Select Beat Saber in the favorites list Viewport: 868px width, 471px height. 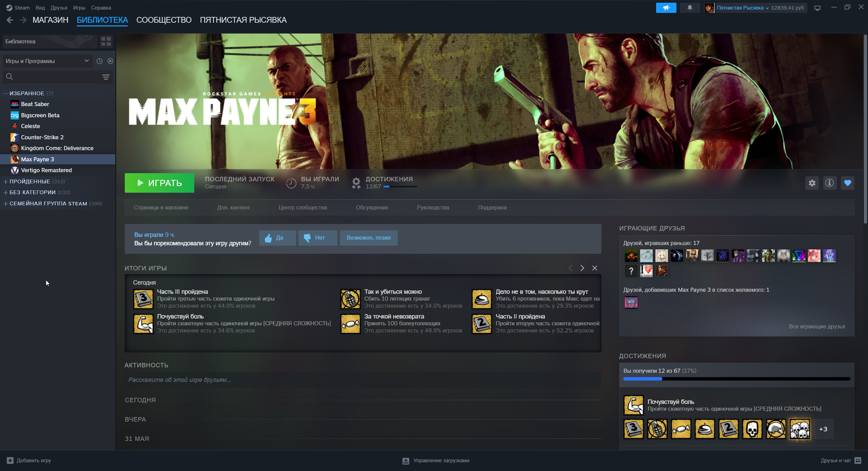(x=58, y=104)
